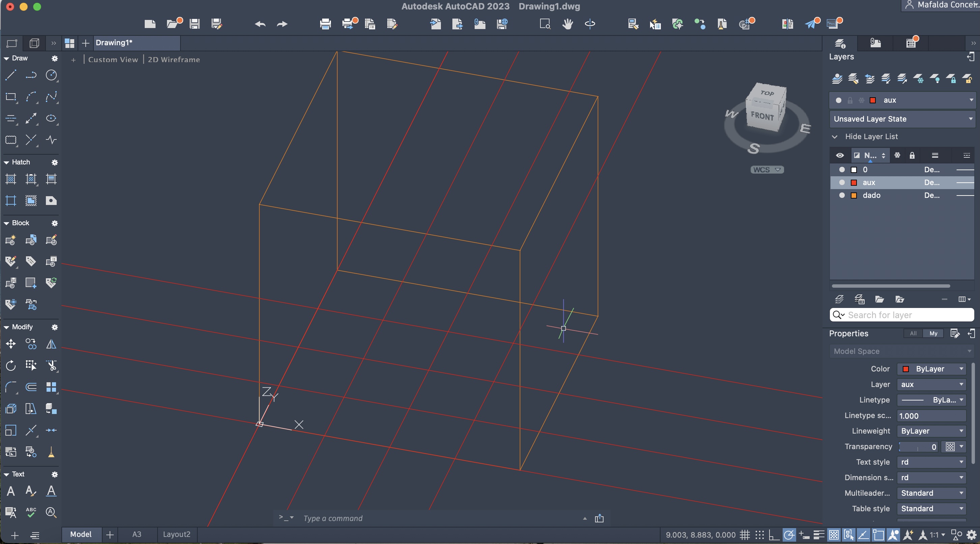
Task: Toggle visibility of dado layer
Action: [x=842, y=195]
